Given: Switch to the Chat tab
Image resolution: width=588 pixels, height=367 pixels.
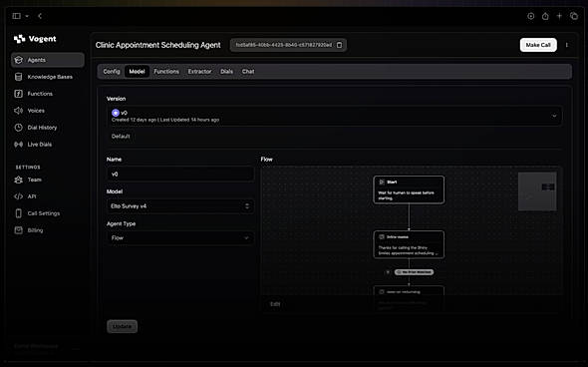Looking at the screenshot, I should pos(248,71).
